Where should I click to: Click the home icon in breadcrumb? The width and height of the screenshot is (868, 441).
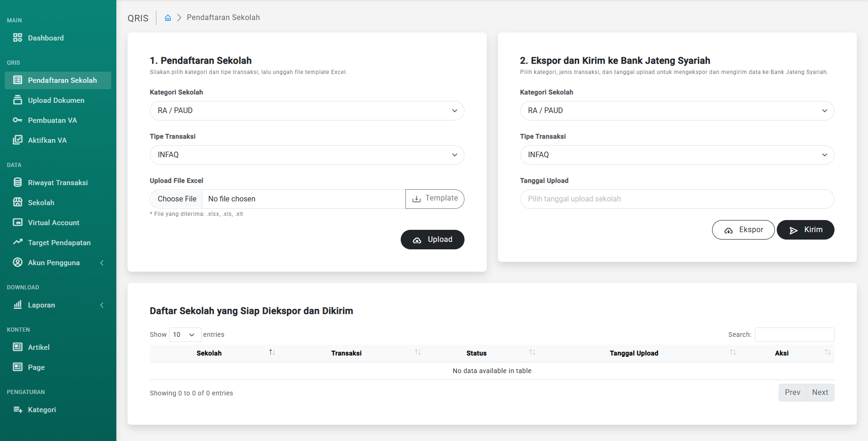point(168,18)
